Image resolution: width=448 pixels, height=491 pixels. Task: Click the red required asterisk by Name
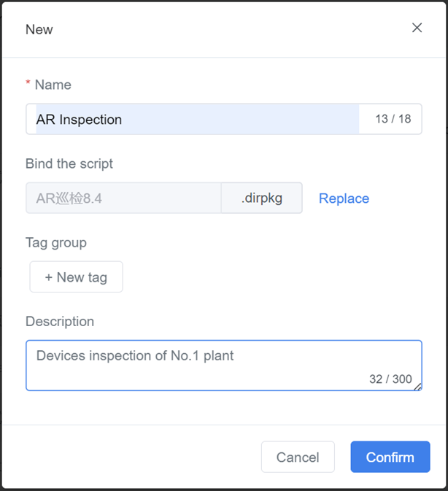click(x=28, y=85)
